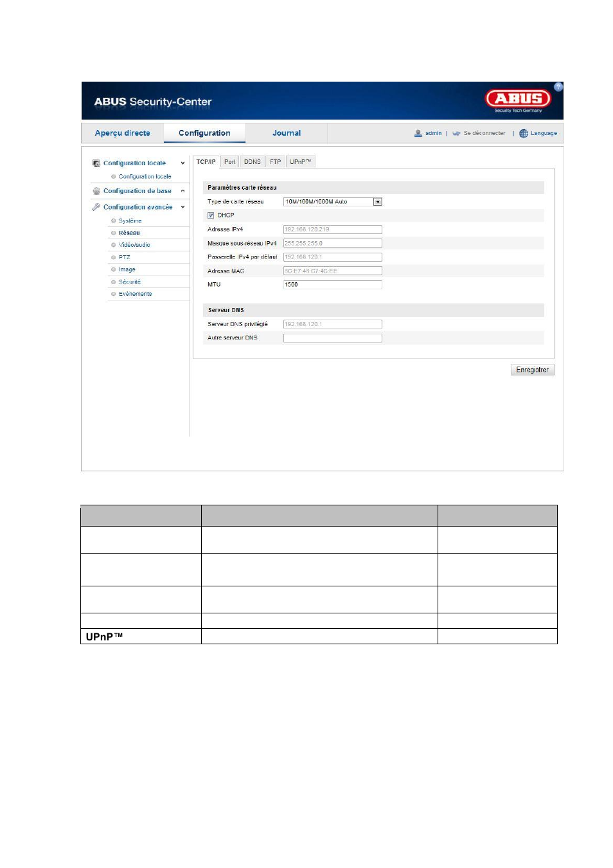The image size is (613, 868).
Task: Click the Language link
Action: pos(544,133)
